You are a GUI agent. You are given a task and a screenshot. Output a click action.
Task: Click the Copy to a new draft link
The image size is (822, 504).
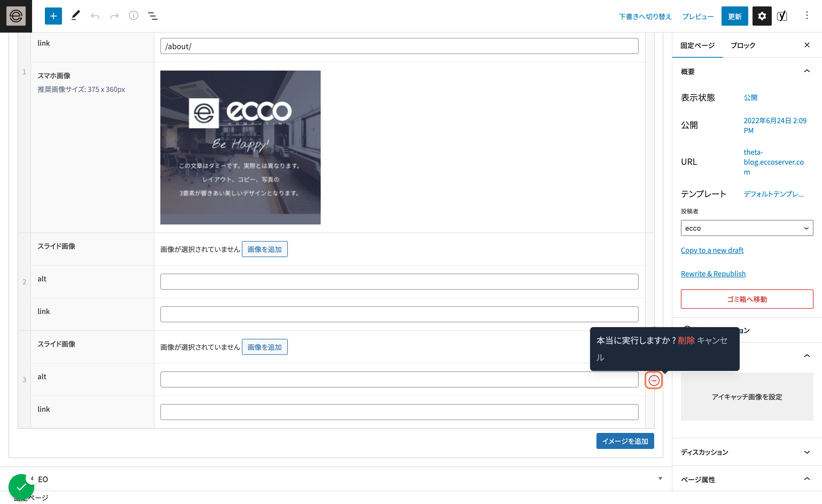pyautogui.click(x=712, y=250)
